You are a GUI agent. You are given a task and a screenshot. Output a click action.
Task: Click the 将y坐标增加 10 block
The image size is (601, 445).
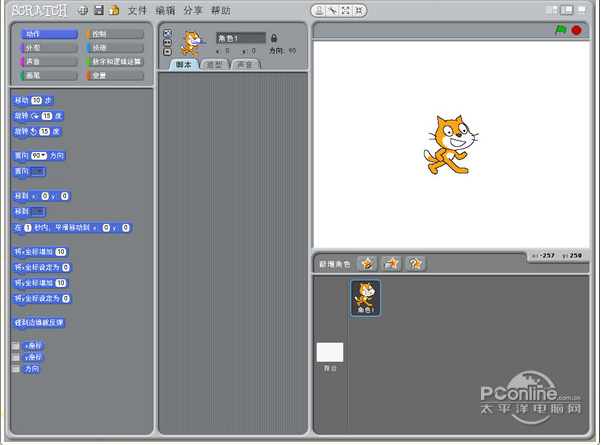click(x=40, y=283)
